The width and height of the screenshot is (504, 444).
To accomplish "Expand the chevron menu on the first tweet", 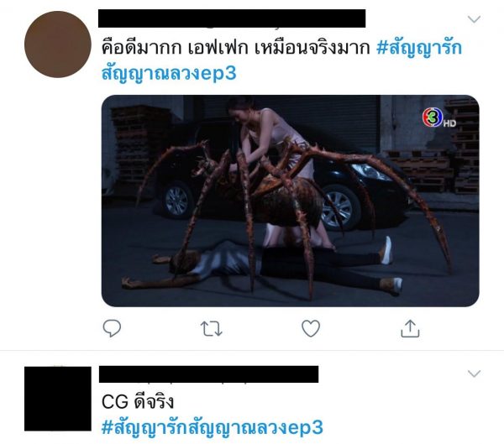I will tap(474, 19).
